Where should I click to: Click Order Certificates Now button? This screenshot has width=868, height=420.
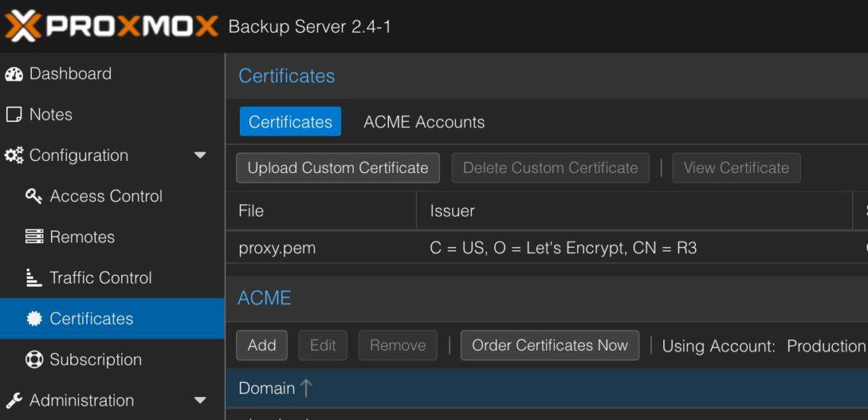pos(550,345)
